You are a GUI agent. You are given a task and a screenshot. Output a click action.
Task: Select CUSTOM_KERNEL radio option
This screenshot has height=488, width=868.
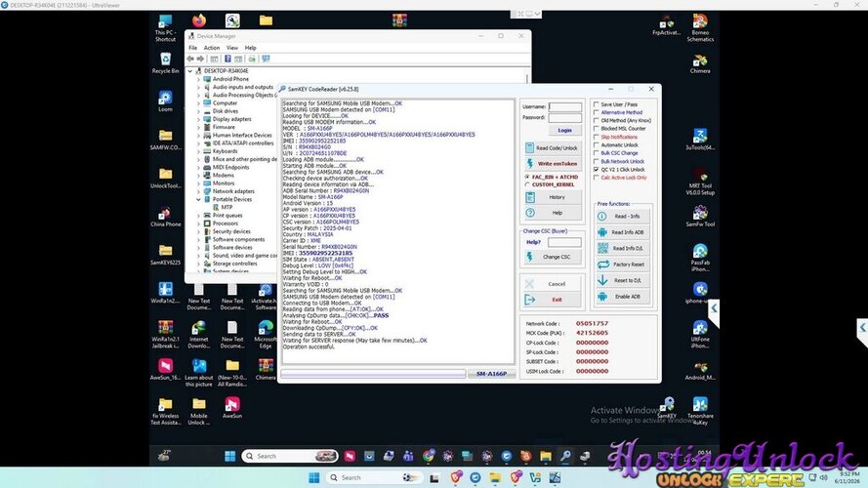click(527, 184)
